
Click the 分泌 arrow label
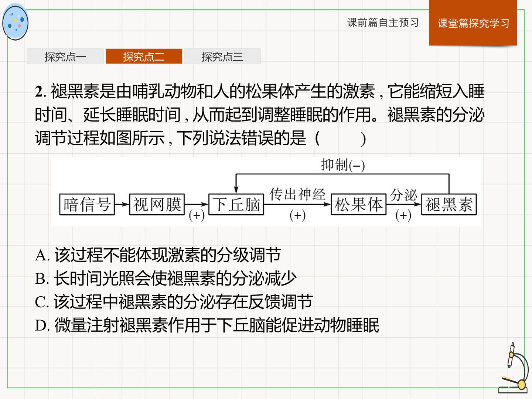click(403, 195)
